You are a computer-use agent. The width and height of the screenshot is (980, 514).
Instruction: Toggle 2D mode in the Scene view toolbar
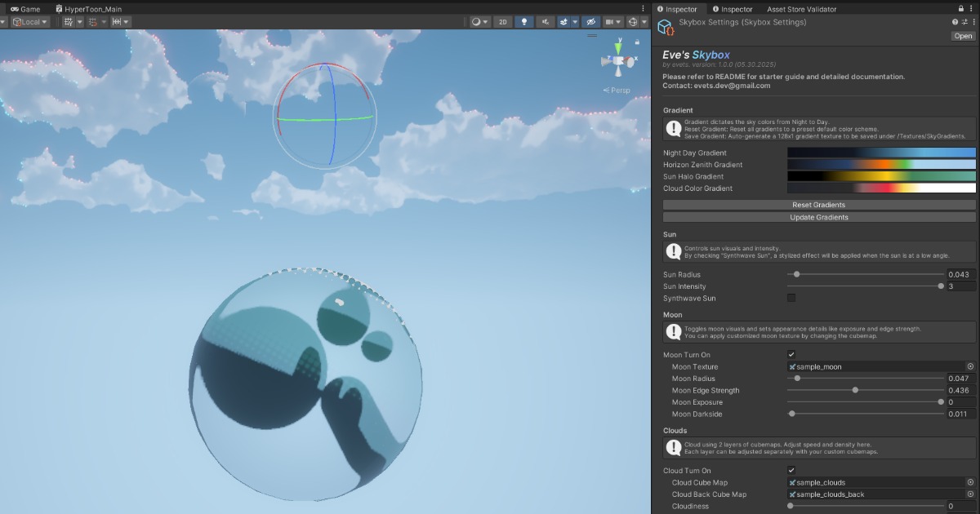(503, 22)
